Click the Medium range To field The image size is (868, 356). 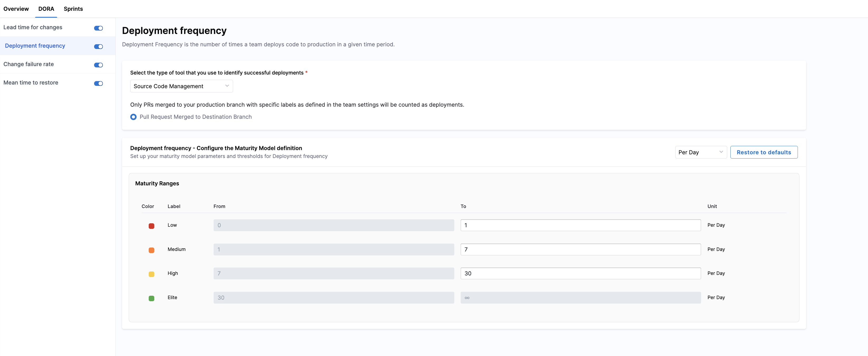coord(580,249)
